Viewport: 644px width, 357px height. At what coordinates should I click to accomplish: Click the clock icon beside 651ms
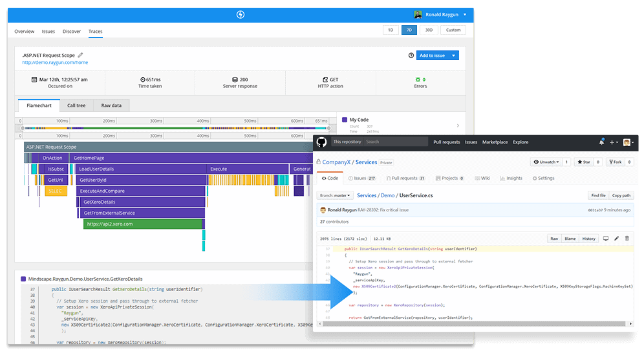(x=143, y=80)
